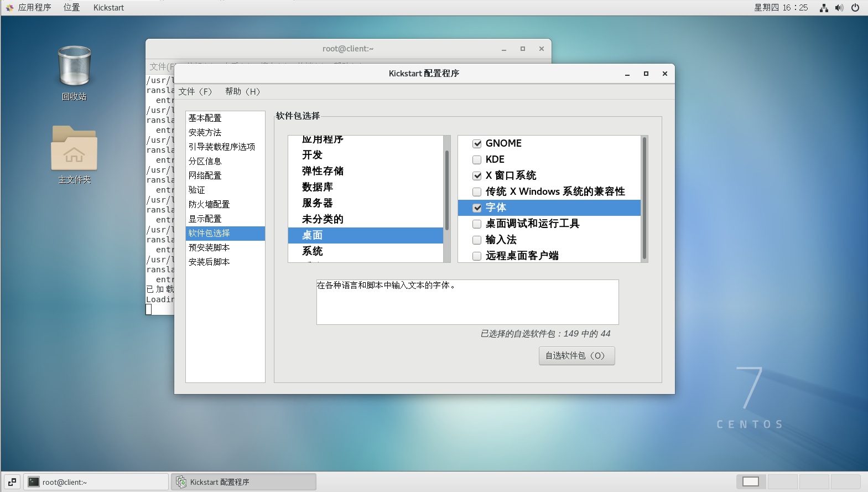Click the 自选软件包 (O) button
This screenshot has height=492, width=868.
[x=576, y=356]
